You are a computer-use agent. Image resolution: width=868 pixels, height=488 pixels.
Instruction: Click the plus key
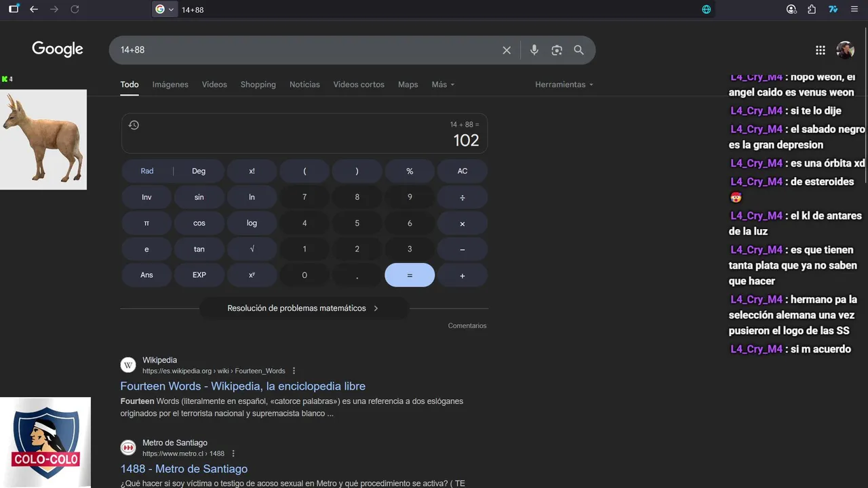click(x=462, y=275)
